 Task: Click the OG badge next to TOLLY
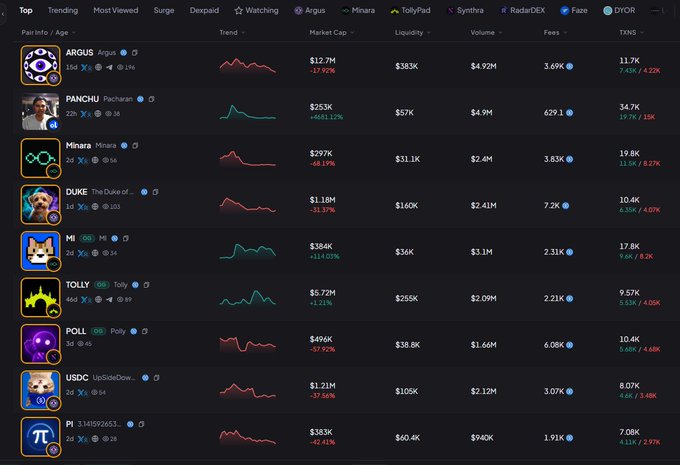coord(101,285)
